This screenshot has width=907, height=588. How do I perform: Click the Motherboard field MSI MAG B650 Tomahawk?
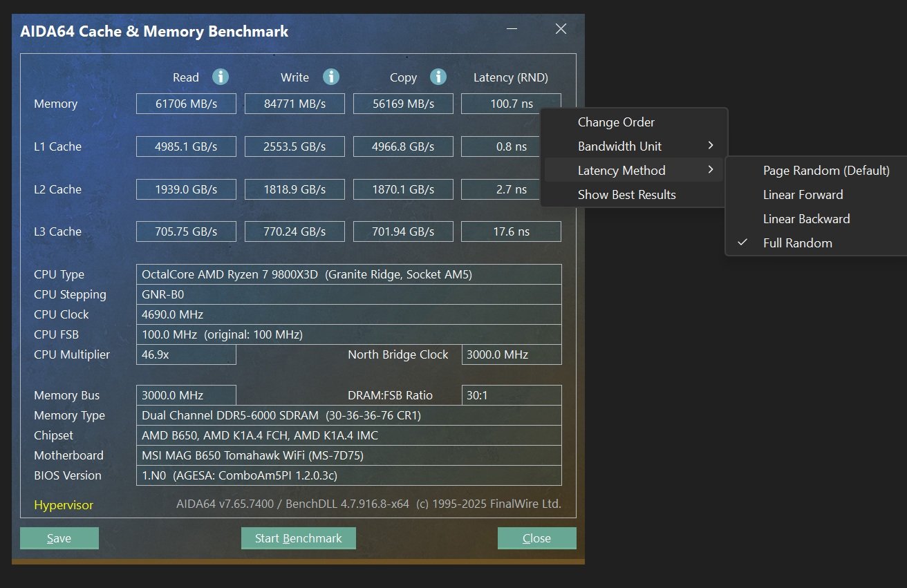[x=348, y=455]
